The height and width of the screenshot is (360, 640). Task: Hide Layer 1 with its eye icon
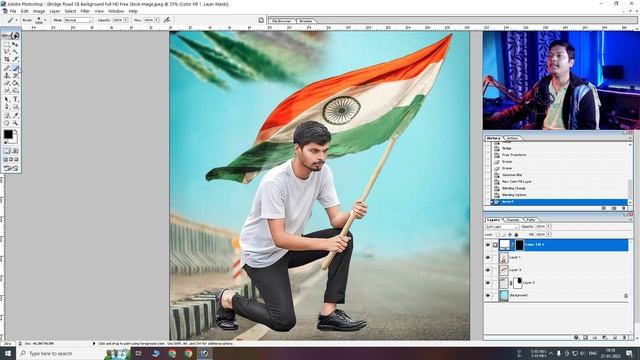[488, 258]
